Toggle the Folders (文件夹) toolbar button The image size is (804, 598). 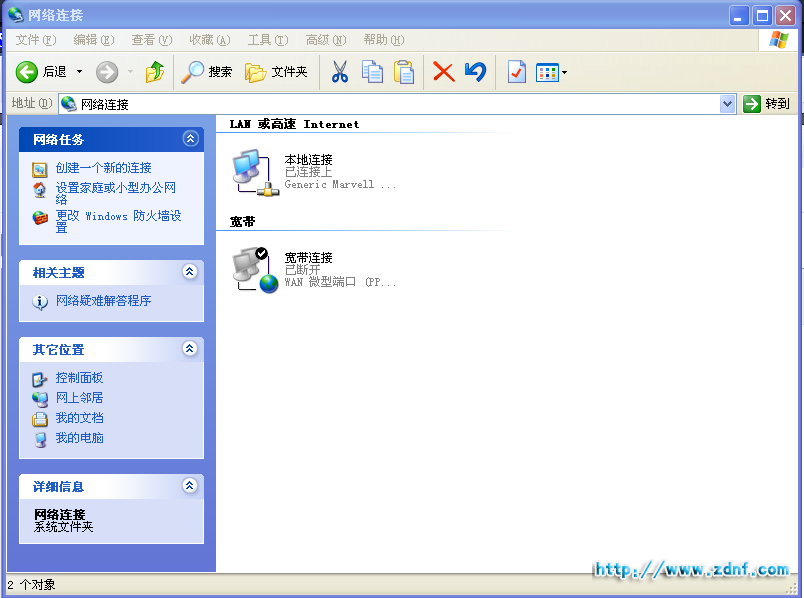point(276,72)
